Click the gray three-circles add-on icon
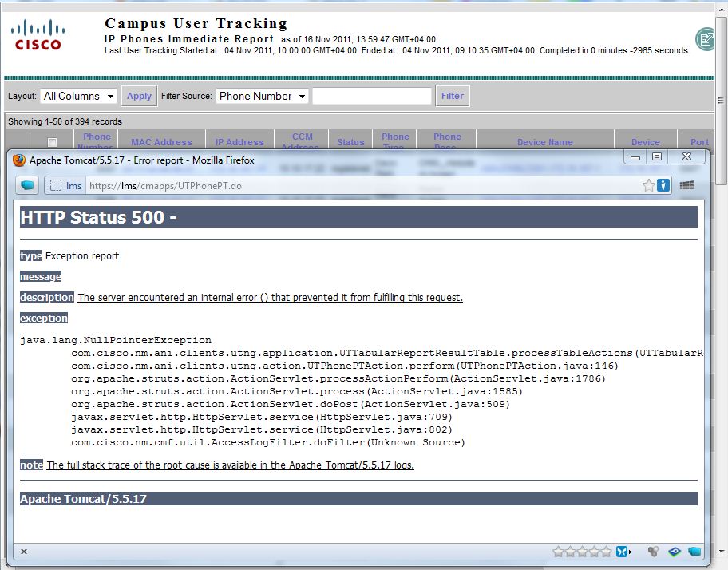The height and width of the screenshot is (570, 728). [653, 552]
